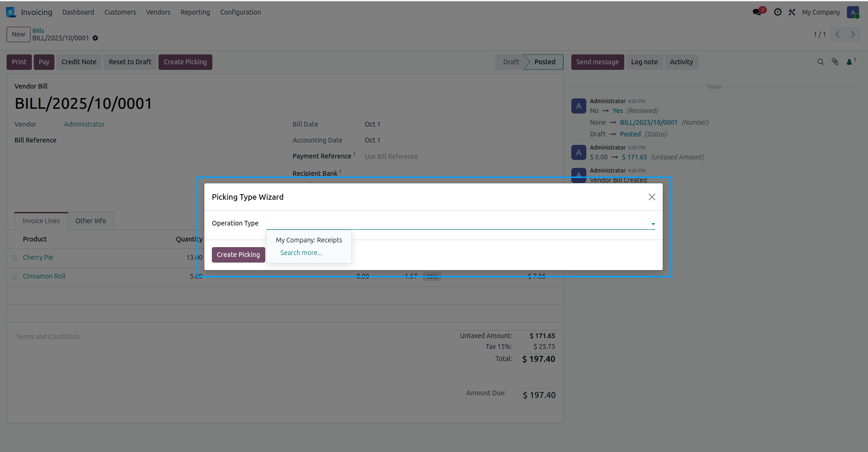Click the Product column header
Image resolution: width=868 pixels, height=452 pixels.
click(x=35, y=239)
